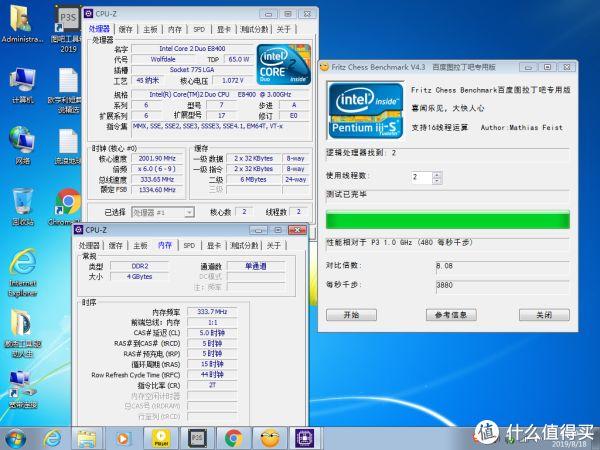Switch to 缓存 tab in top CPU-Z window
Screen dimensions: 600x450
pos(126,29)
